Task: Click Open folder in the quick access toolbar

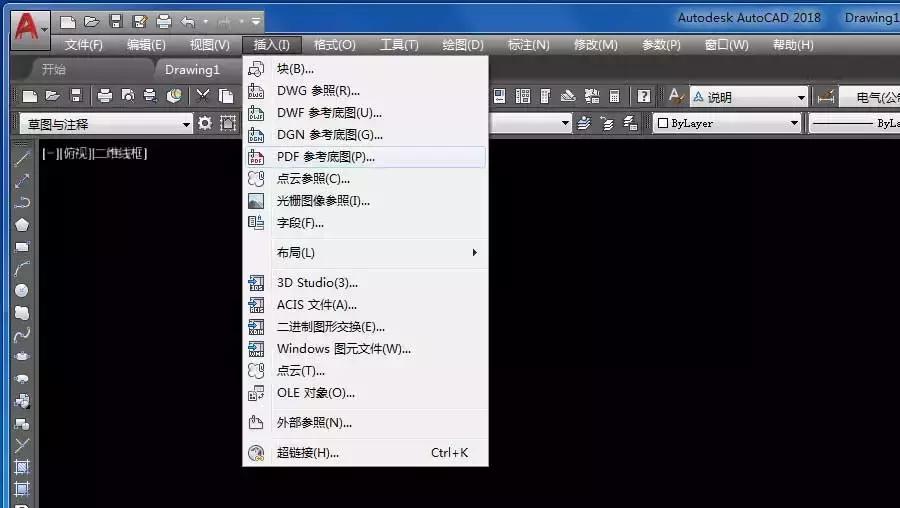Action: point(92,22)
